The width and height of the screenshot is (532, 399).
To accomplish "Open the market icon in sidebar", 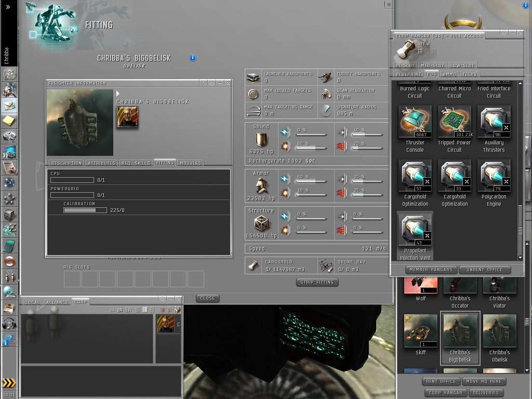I will point(9,152).
